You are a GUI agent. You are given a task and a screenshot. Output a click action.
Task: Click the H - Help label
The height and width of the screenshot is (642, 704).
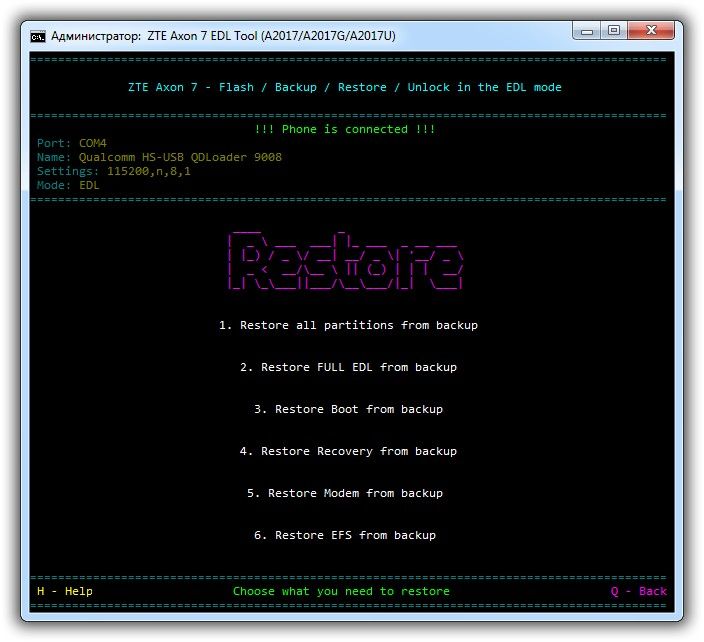[x=65, y=591]
